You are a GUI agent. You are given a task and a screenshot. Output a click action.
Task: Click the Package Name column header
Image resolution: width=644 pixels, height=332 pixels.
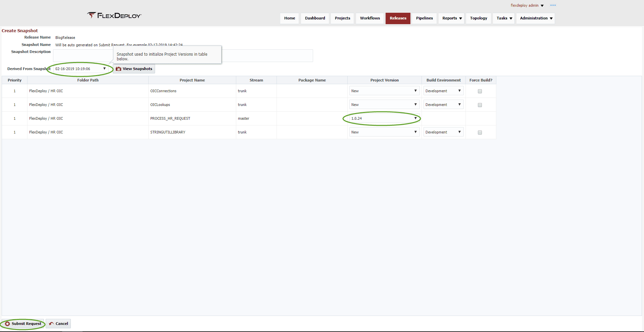click(312, 80)
